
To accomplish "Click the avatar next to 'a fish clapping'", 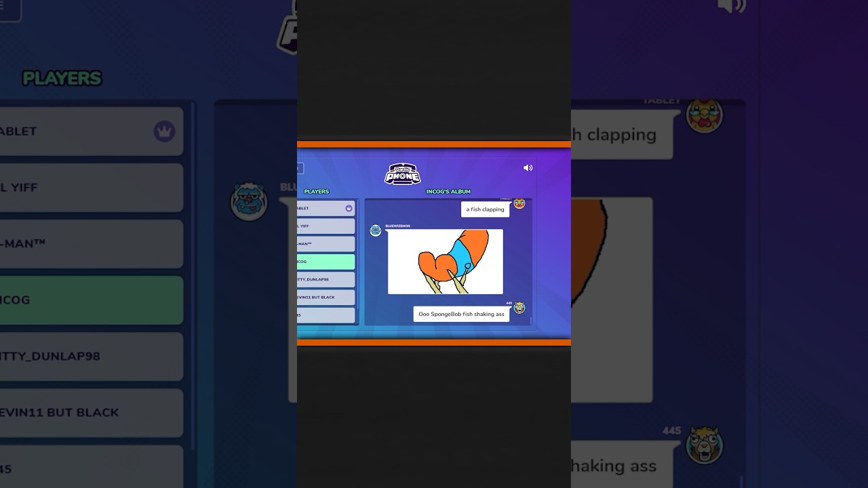I will (x=519, y=203).
